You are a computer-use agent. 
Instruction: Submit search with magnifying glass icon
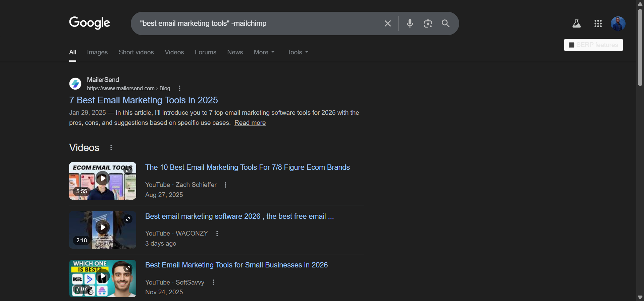(x=446, y=23)
